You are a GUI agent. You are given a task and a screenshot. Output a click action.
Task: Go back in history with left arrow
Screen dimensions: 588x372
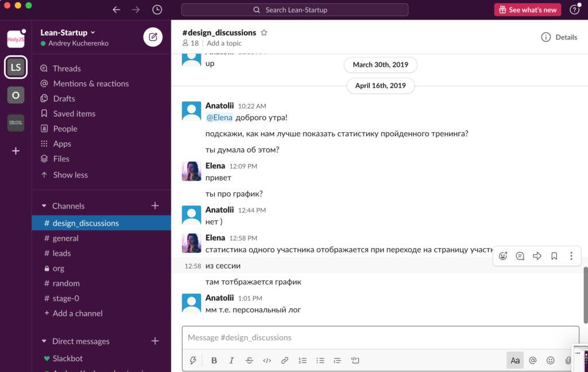[x=116, y=10]
